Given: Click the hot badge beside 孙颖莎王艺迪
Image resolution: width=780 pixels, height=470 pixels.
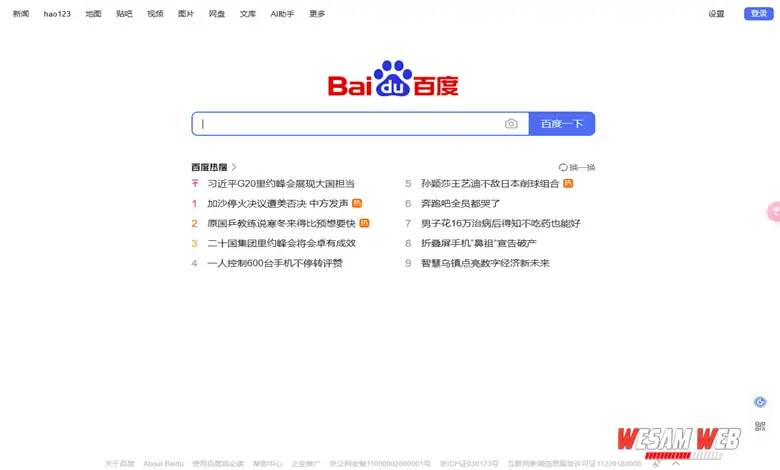Looking at the screenshot, I should (x=568, y=183).
